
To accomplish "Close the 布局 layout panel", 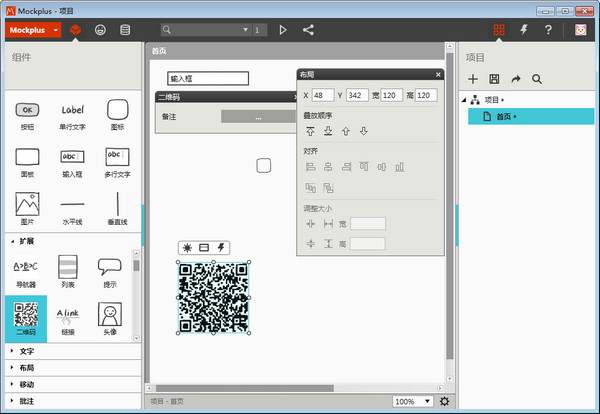I will [438, 74].
